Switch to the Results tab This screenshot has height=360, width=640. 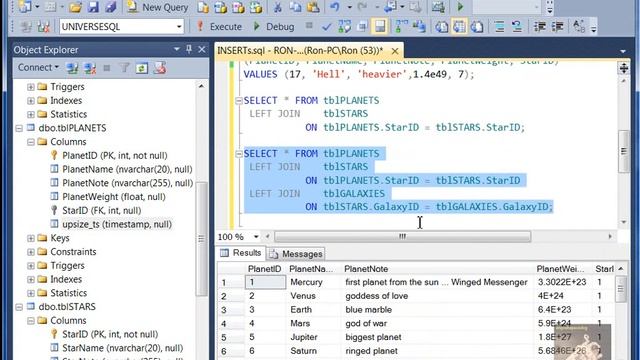point(241,253)
